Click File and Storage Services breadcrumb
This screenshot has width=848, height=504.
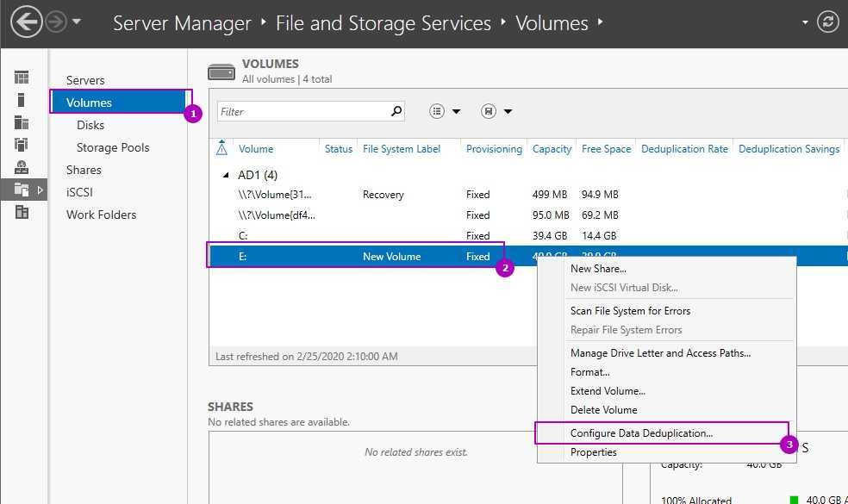click(x=383, y=23)
